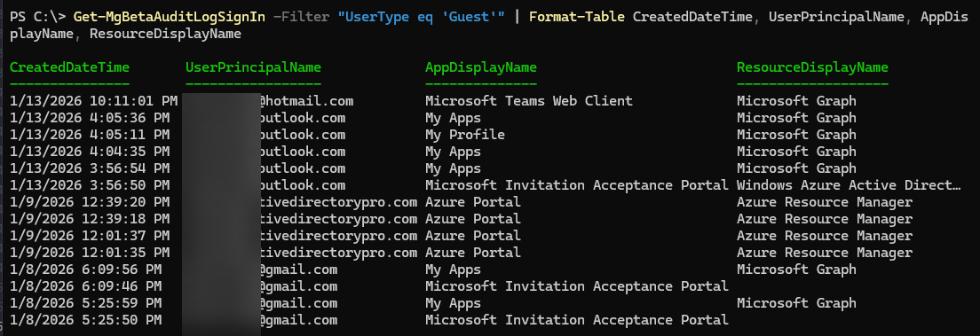Click Microsoft Invitation Acceptance Portal in 3:56:50 row
This screenshot has width=980, height=336.
pos(577,185)
